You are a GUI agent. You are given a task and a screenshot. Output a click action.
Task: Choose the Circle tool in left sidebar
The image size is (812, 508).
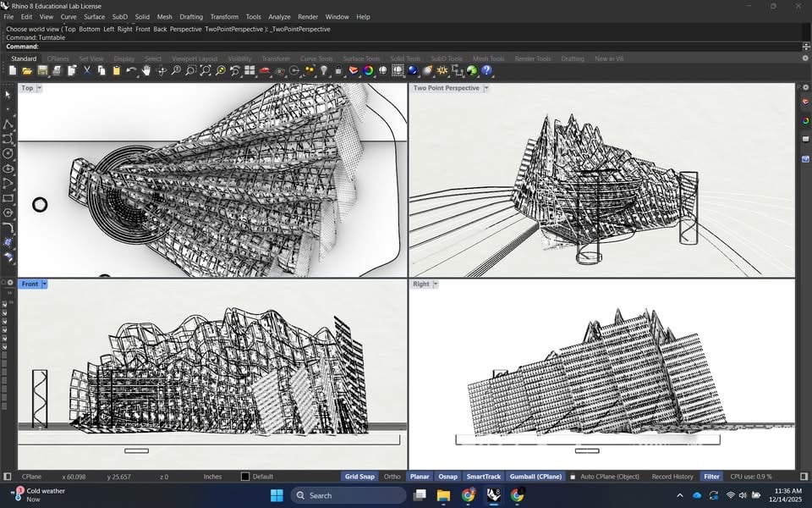point(8,153)
